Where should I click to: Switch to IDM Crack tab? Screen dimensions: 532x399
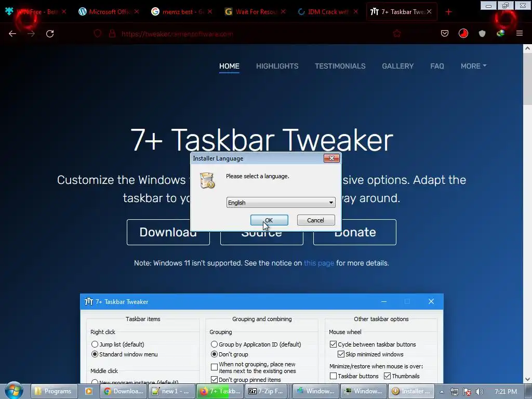(328, 12)
